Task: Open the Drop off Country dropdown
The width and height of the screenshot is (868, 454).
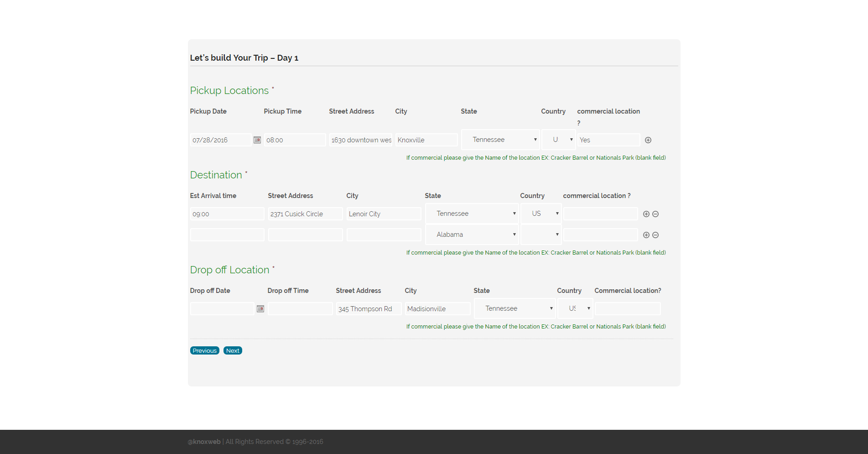Action: click(575, 308)
